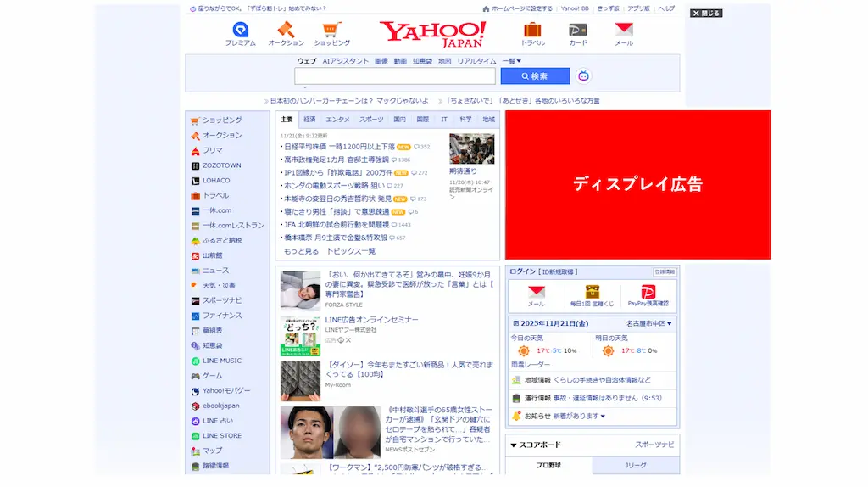Image resolution: width=868 pixels, height=487 pixels.
Task: Open the 雨雲レーダー link
Action: [531, 365]
